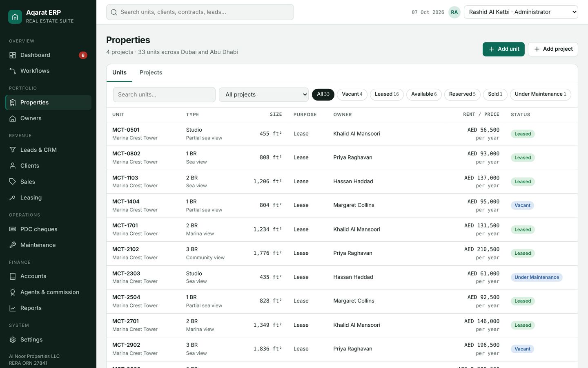Open the PDC cheques icon
The height and width of the screenshot is (368, 588).
pos(13,229)
